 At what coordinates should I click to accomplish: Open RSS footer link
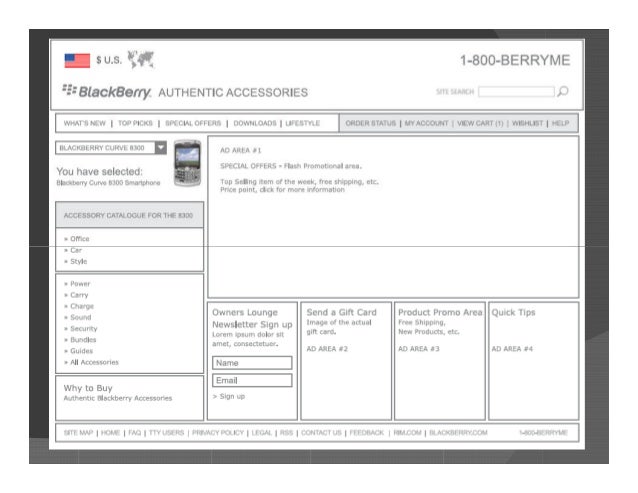[x=286, y=433]
